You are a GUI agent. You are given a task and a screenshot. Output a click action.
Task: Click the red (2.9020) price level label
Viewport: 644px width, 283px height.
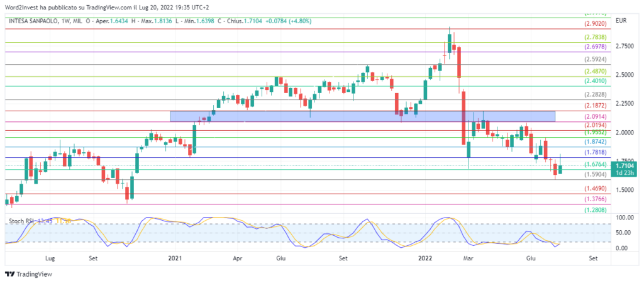(x=594, y=23)
